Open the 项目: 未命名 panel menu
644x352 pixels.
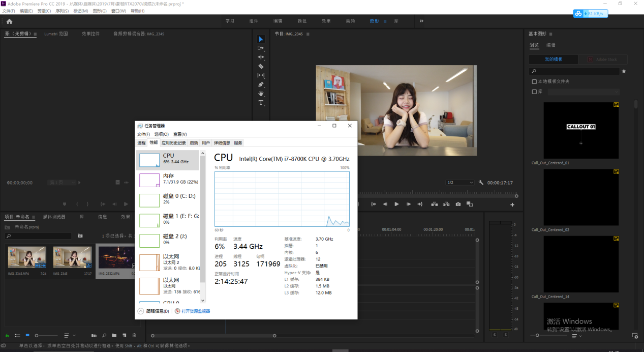(34, 217)
